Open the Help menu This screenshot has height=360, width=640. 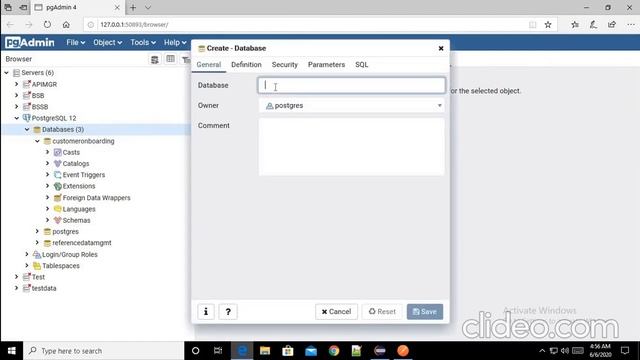click(x=175, y=42)
